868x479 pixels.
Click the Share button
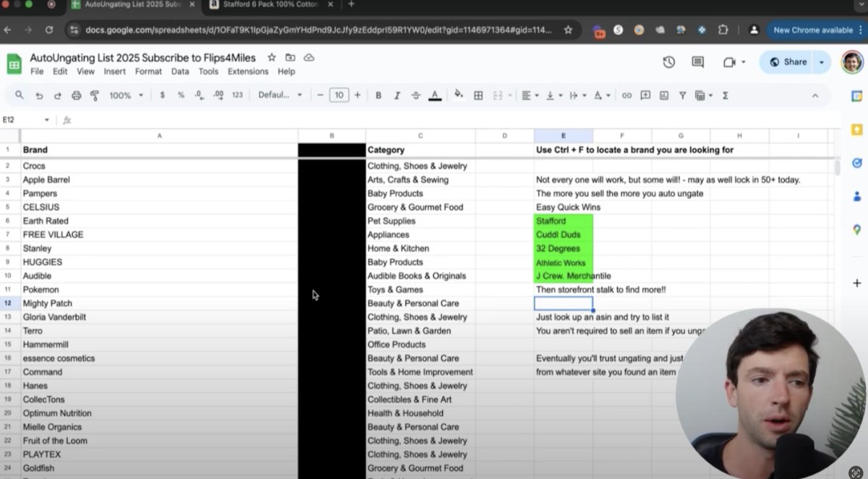tap(787, 62)
